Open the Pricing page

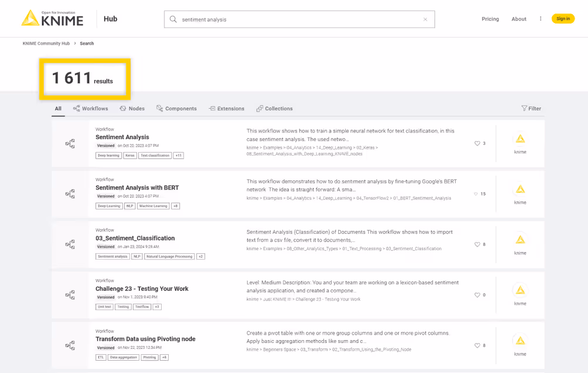[490, 19]
